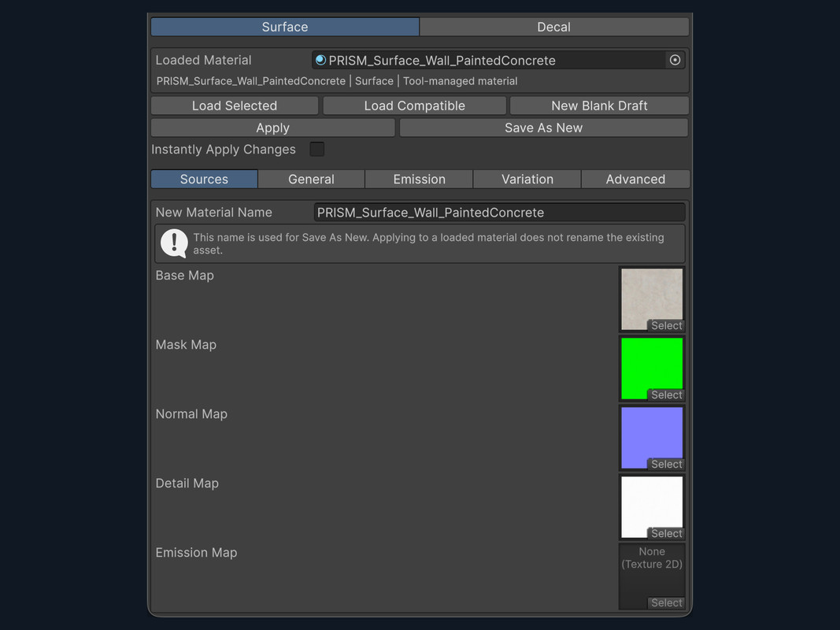840x630 pixels.
Task: Create a New Blank Draft
Action: 599,106
